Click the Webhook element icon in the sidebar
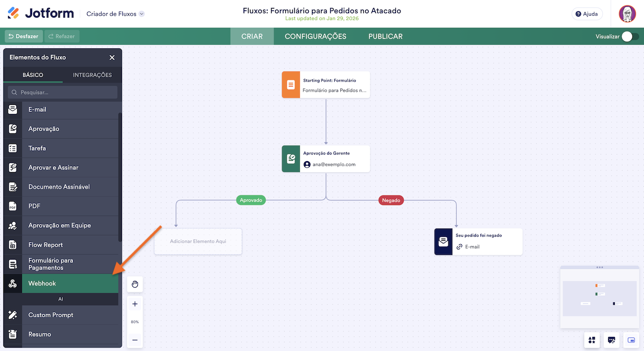Screen dimensions: 644x351 [13, 283]
